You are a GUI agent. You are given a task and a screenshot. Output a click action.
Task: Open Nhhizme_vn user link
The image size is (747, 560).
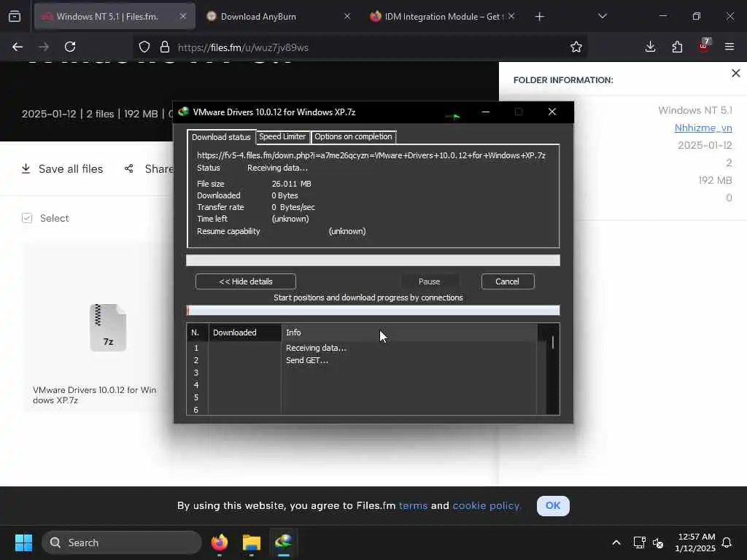click(703, 128)
